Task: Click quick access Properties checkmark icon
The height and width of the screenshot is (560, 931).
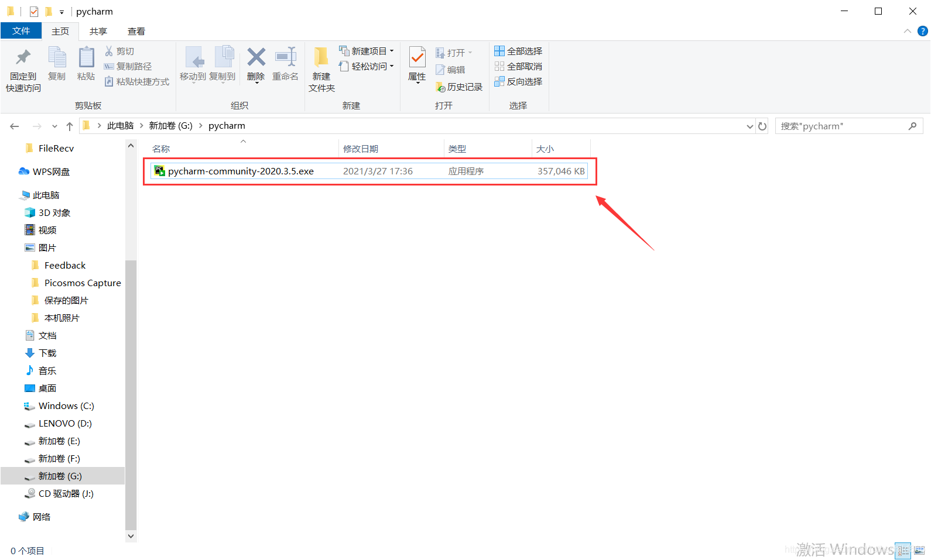Action: (34, 12)
